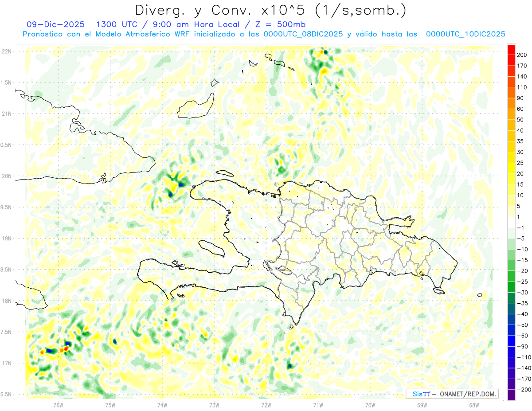Click the white swatch between 1 and -1
This screenshot has width=532, height=411.
pos(511,223)
